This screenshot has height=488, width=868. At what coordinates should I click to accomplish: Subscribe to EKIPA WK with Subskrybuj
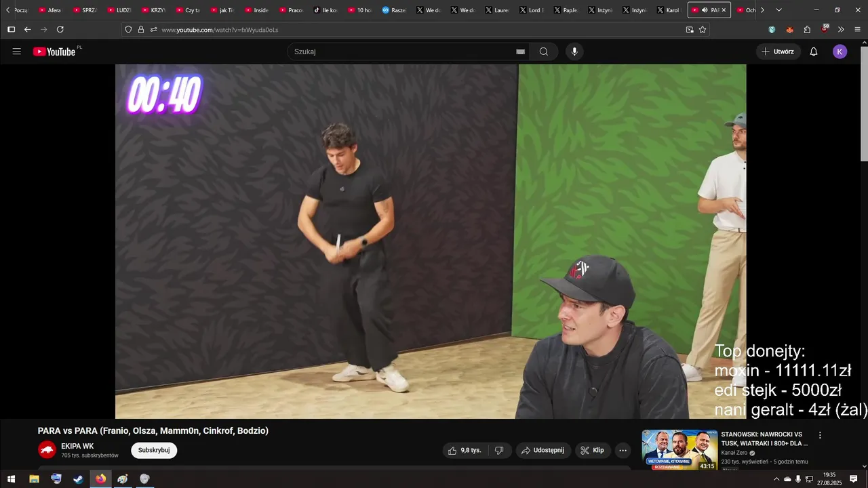[154, 450]
